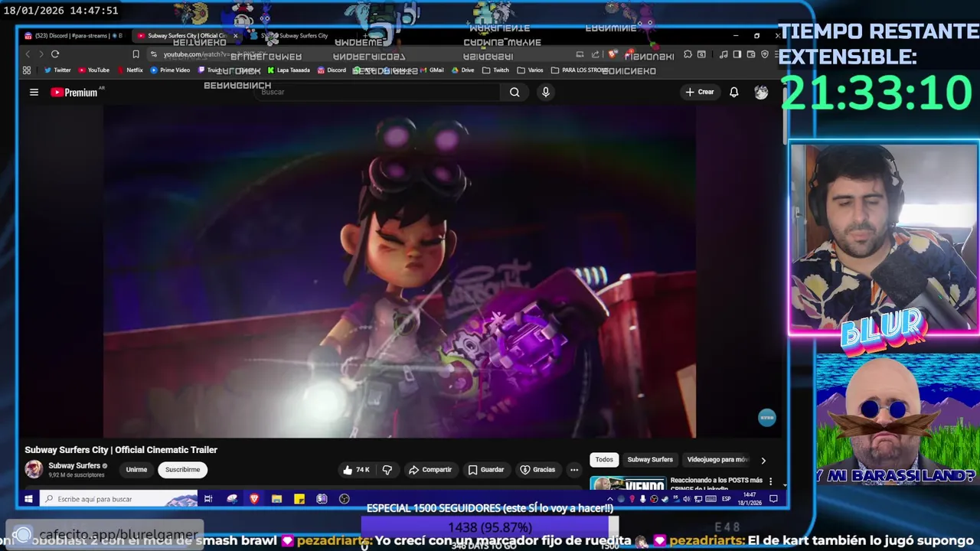Open the Netflix bookmark

129,70
